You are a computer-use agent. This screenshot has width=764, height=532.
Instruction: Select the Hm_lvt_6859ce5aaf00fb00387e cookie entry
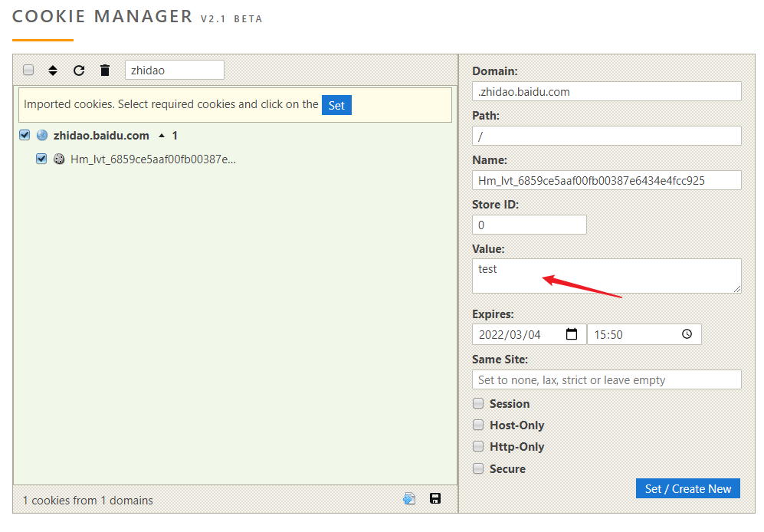pyautogui.click(x=153, y=159)
